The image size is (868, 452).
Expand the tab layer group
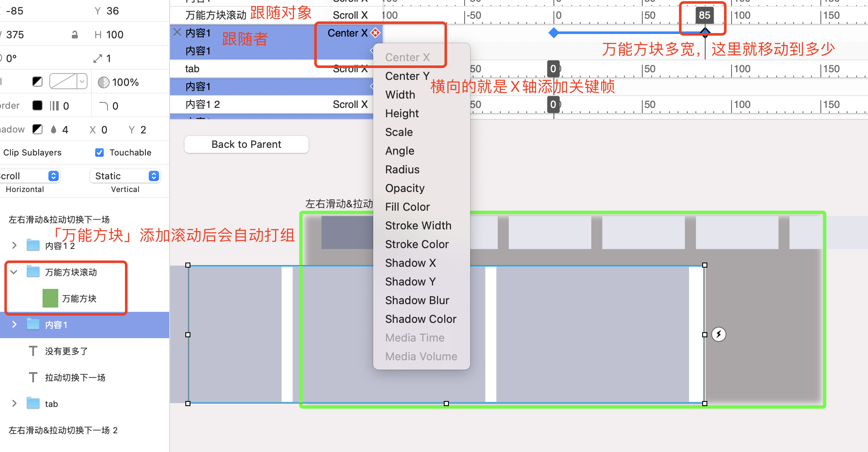coord(14,404)
